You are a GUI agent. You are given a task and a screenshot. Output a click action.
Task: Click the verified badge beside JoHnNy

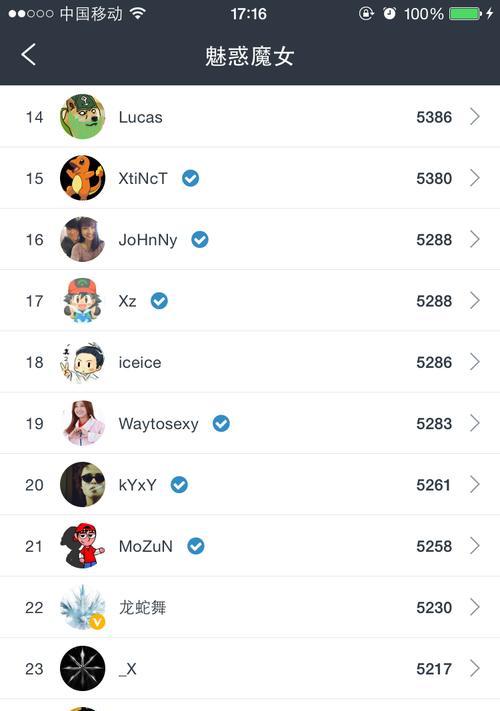[200, 239]
